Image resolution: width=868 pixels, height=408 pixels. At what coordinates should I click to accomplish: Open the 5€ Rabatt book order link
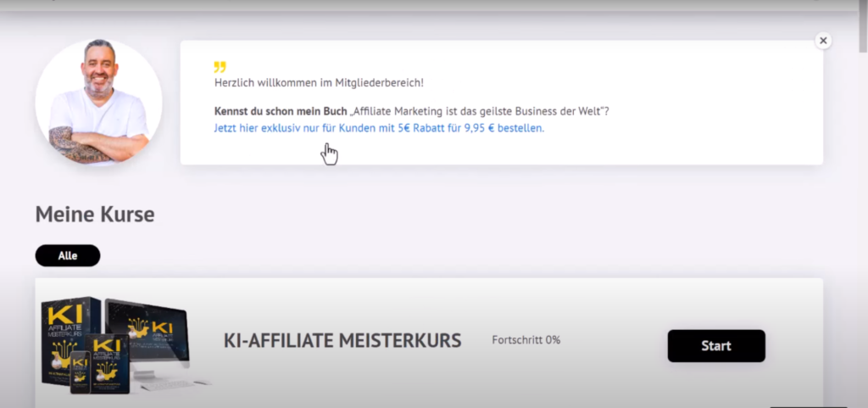pos(379,128)
